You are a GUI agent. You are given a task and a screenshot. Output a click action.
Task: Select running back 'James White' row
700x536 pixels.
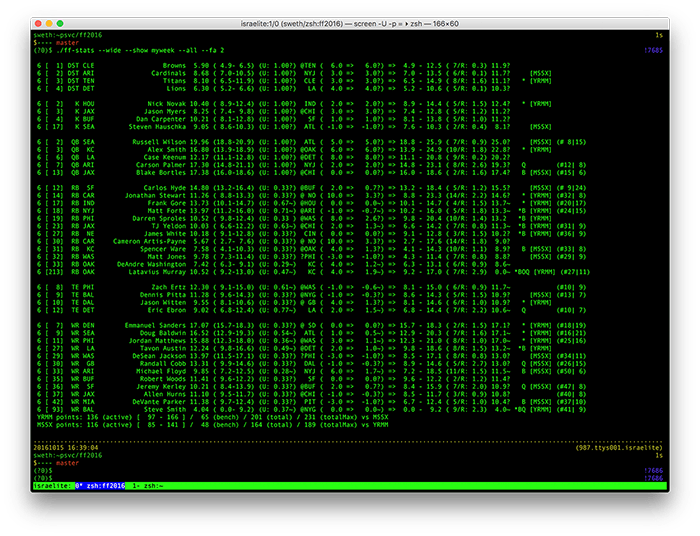312,233
